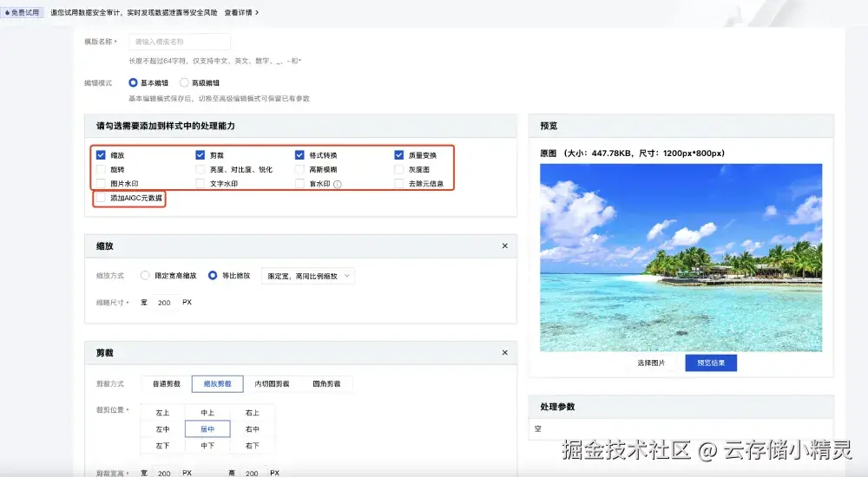Image resolution: width=868 pixels, height=477 pixels.
Task: Enable the 图片水印 checkbox
Action: [x=101, y=183]
